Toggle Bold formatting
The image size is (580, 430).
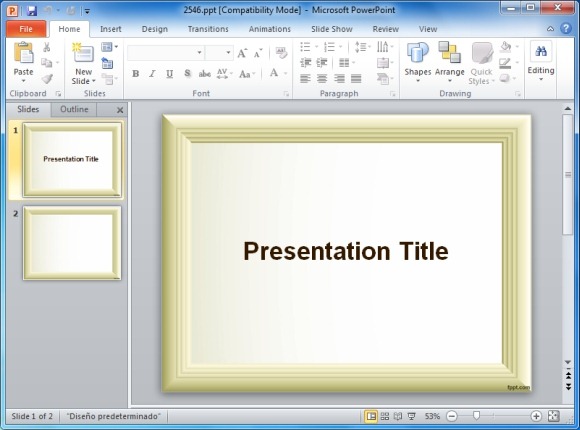click(x=136, y=74)
